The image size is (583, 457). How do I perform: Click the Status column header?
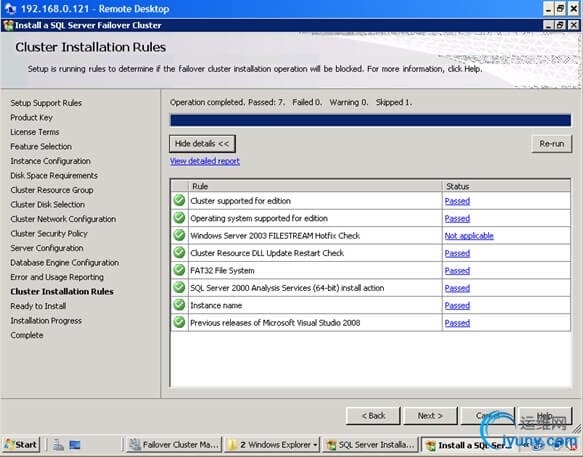point(506,186)
